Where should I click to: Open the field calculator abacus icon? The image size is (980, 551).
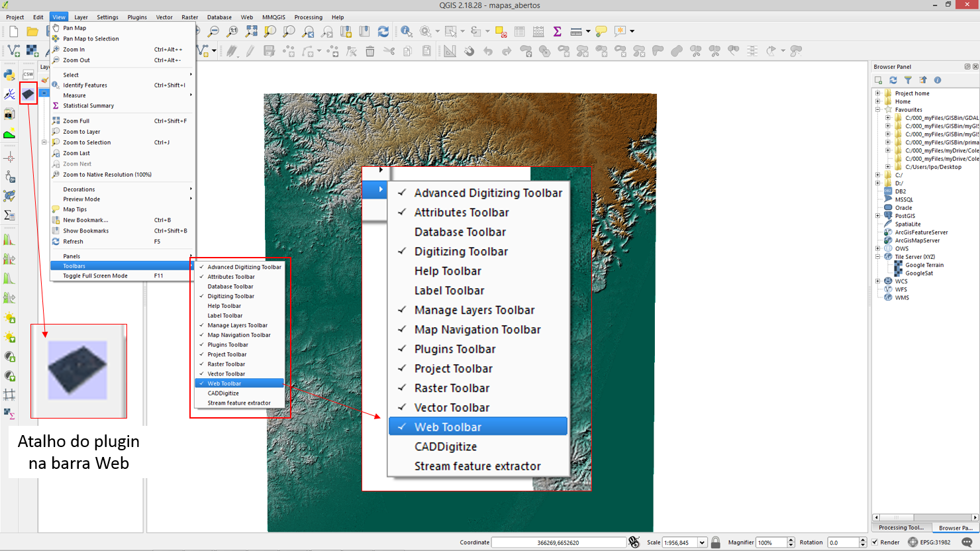[x=538, y=31]
